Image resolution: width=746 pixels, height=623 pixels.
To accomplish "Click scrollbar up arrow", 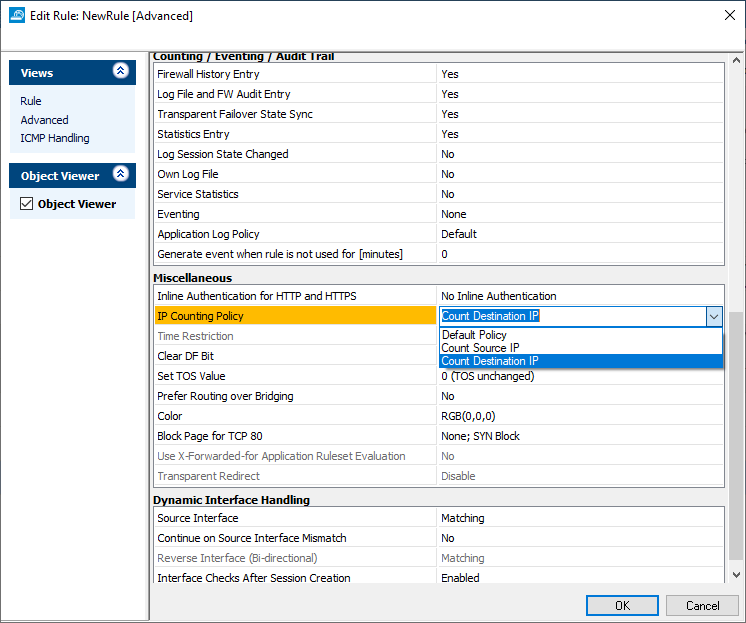I will click(x=736, y=60).
